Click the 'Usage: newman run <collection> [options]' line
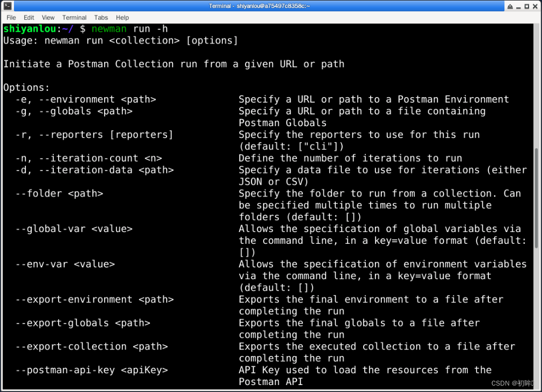Viewport: 542px width, 392px height. pos(121,41)
